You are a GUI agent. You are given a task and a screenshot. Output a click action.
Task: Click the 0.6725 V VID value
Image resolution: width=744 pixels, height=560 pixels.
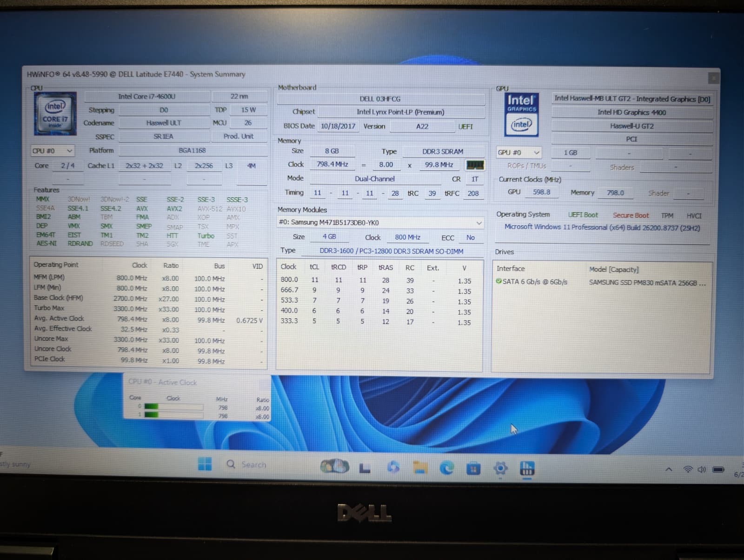[x=249, y=320]
